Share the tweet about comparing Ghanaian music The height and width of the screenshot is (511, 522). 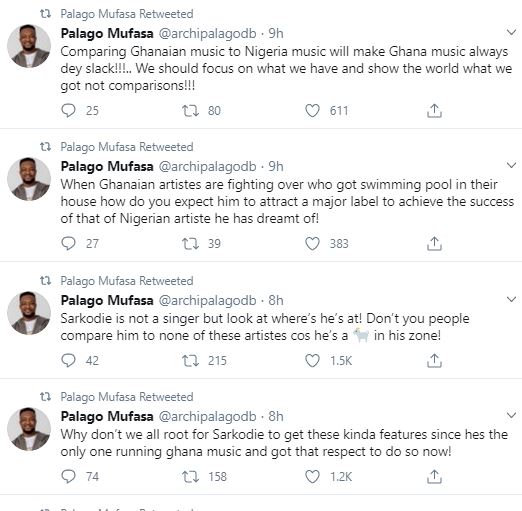point(434,111)
